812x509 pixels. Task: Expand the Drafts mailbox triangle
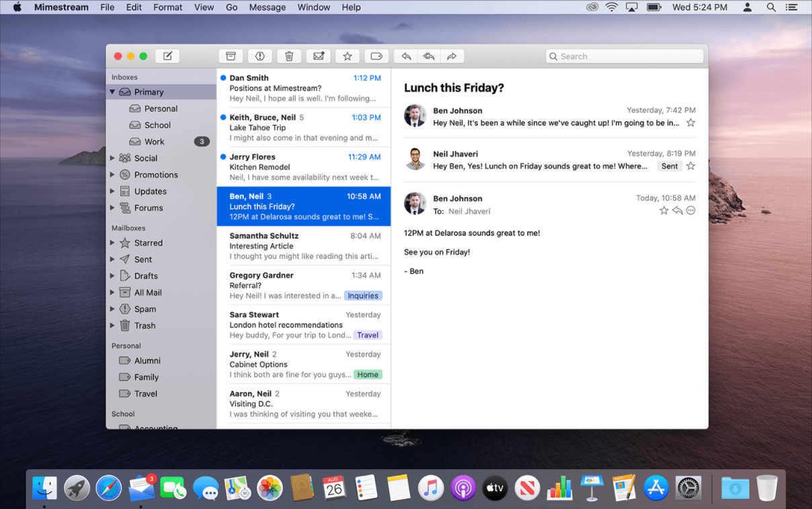click(x=112, y=276)
